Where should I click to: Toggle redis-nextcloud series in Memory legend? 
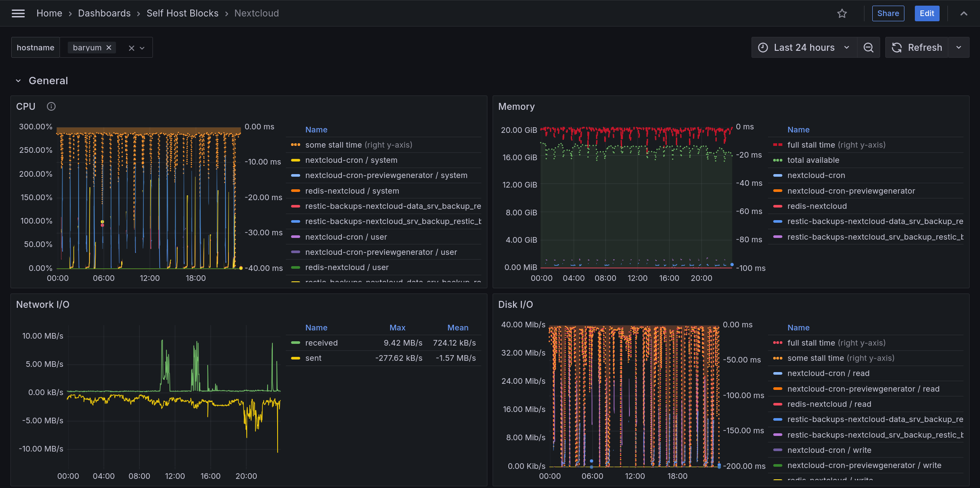817,206
